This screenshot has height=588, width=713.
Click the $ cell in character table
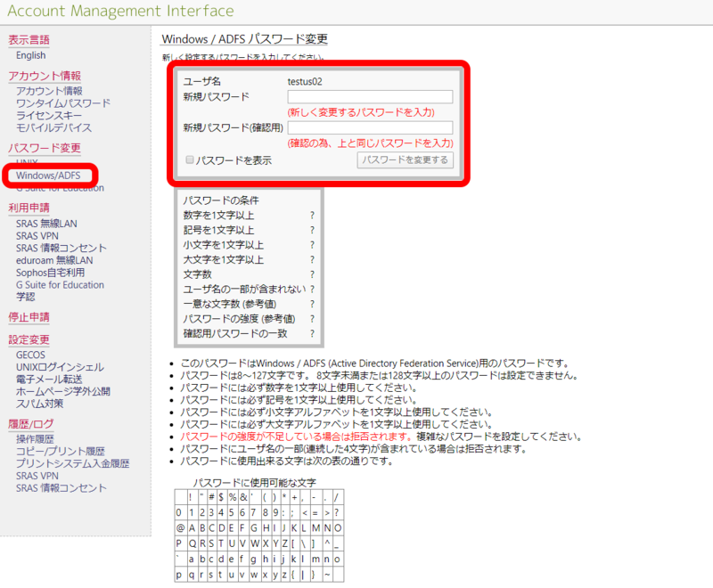point(221,497)
